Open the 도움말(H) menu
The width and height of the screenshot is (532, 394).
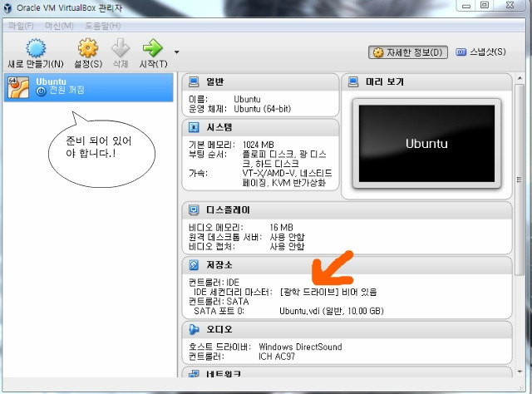coord(102,26)
